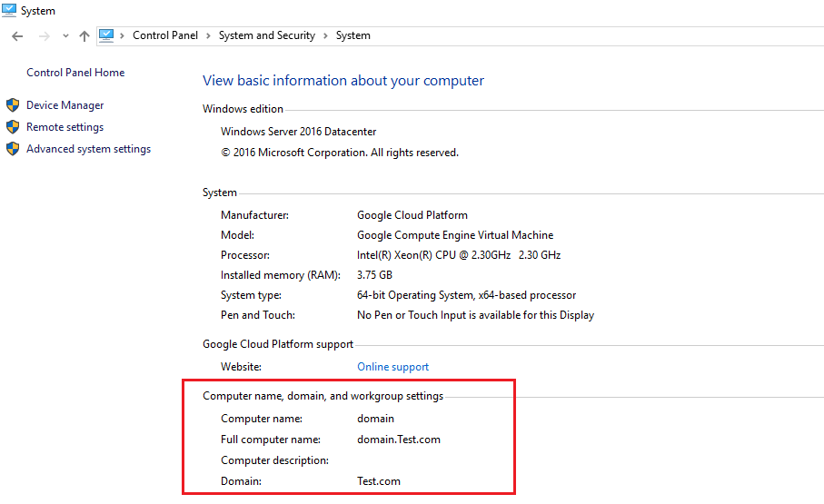Viewport: 824px width, 504px height.
Task: Open the Advanced system settings link
Action: coord(88,149)
